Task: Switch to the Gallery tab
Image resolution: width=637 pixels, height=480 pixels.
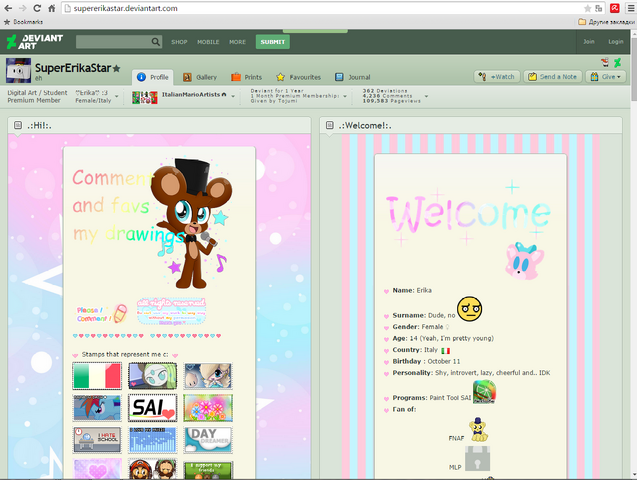Action: pos(200,77)
